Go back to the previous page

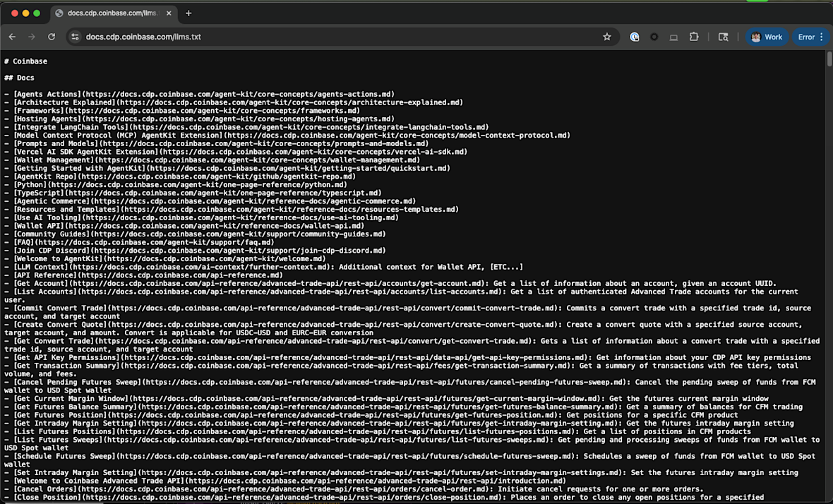click(x=12, y=37)
